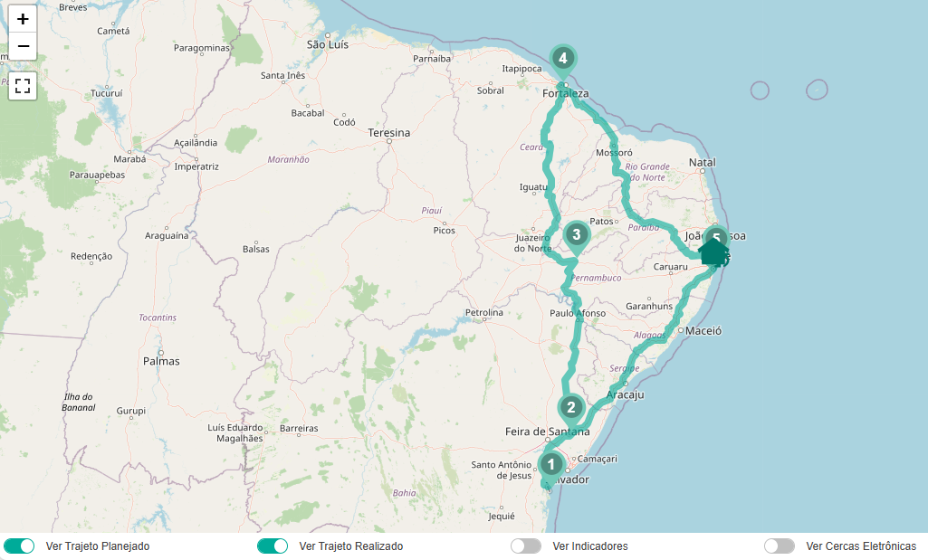928x560 pixels.
Task: Click the São Luís city label
Action: pyautogui.click(x=328, y=44)
